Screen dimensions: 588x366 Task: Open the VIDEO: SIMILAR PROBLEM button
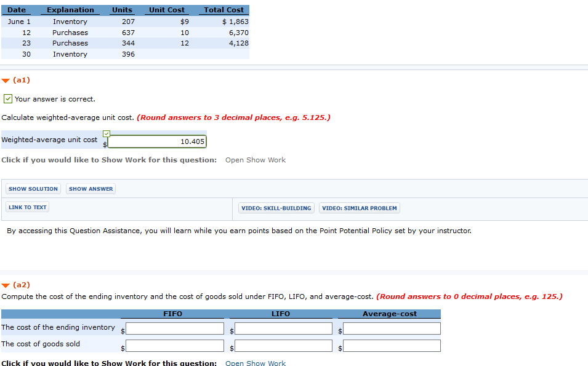pyautogui.click(x=359, y=208)
